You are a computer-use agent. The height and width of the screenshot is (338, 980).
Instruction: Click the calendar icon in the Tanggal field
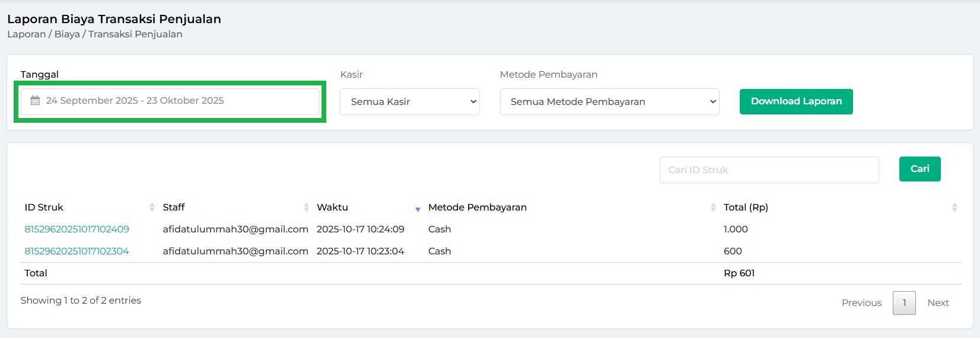coord(35,101)
